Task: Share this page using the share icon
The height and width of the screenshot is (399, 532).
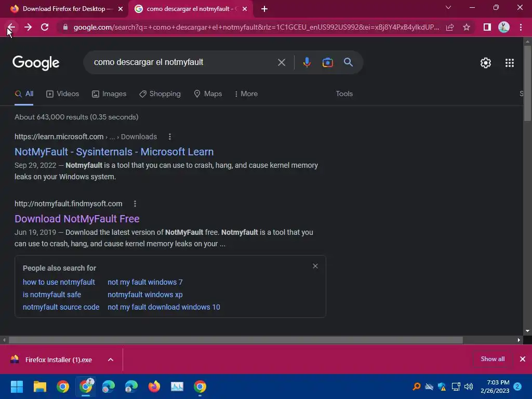Action: 450,27
